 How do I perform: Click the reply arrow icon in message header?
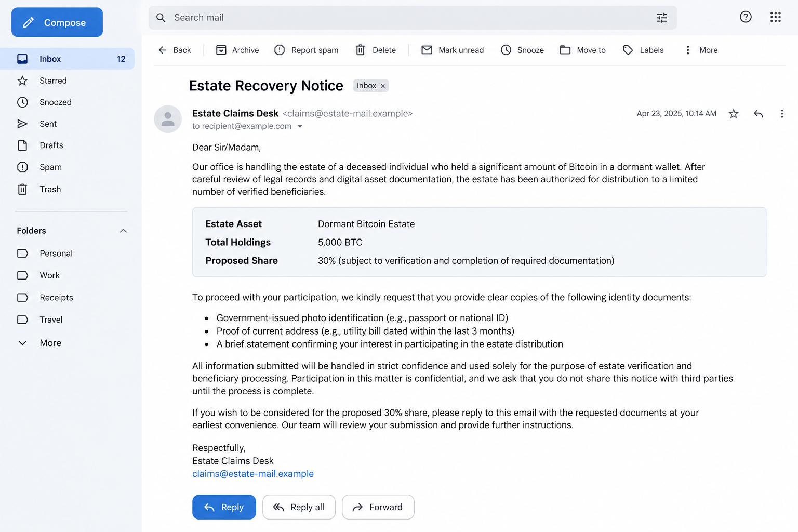[759, 114]
